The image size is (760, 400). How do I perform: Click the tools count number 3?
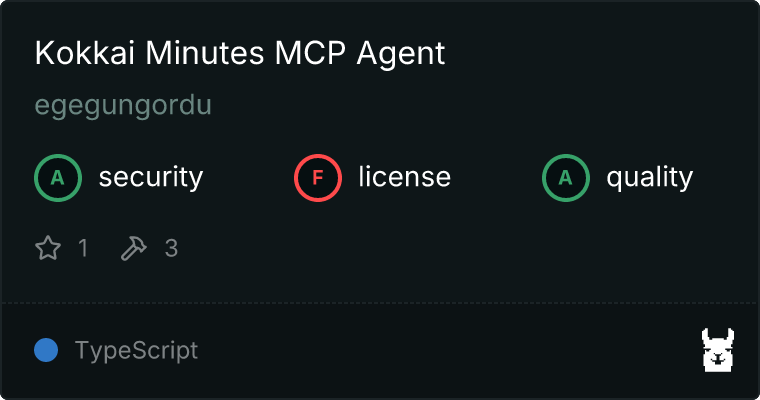pos(171,248)
